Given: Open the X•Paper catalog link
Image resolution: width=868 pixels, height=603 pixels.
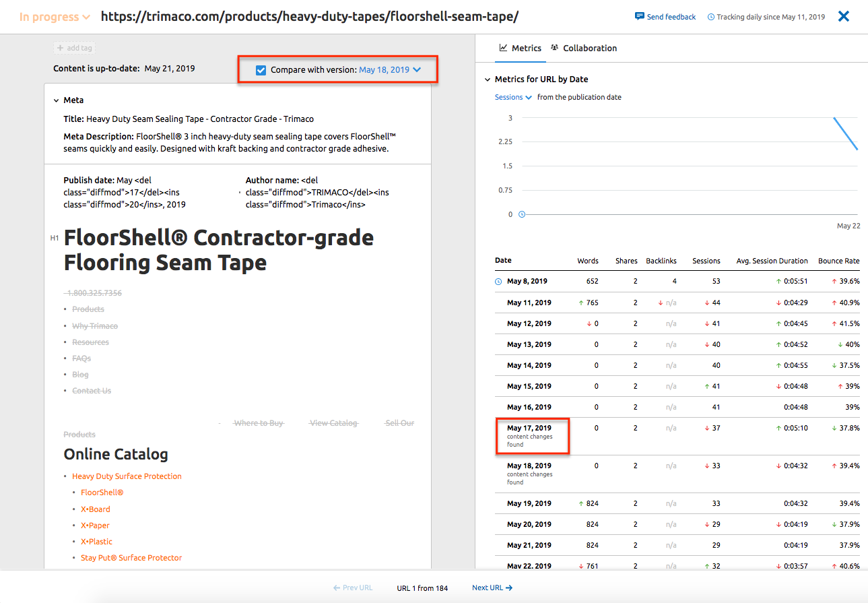Looking at the screenshot, I should click(x=95, y=526).
